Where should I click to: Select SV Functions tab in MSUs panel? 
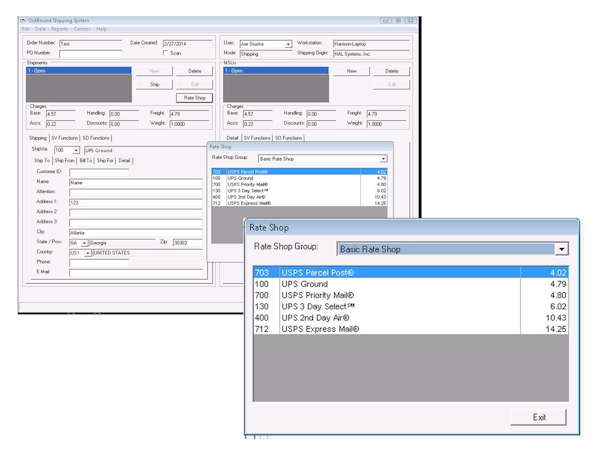257,138
